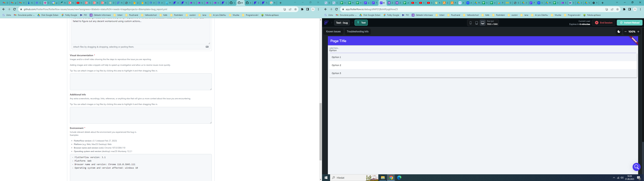
Task: Click the FlutterFlow logo in the debug header
Action: pos(326,22)
